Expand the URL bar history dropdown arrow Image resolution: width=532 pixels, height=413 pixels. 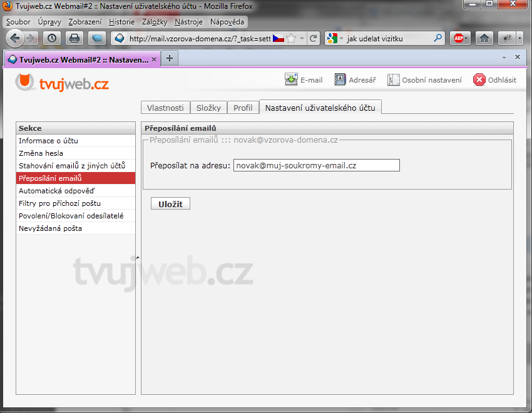coord(302,38)
